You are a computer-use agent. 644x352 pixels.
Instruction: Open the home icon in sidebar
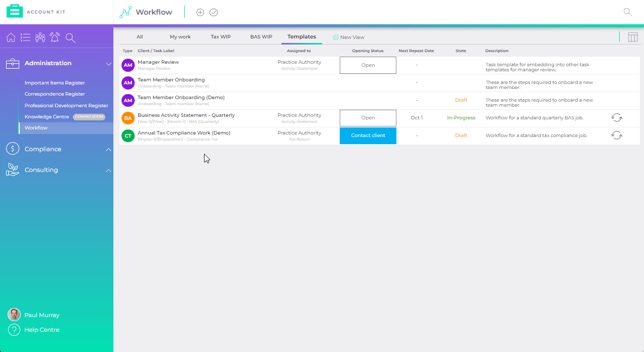coord(11,37)
